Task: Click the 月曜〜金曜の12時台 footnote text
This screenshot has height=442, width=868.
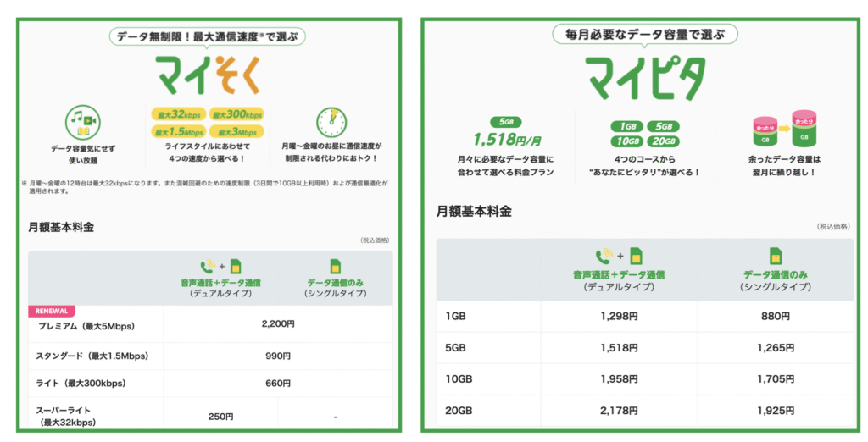Action: click(205, 187)
